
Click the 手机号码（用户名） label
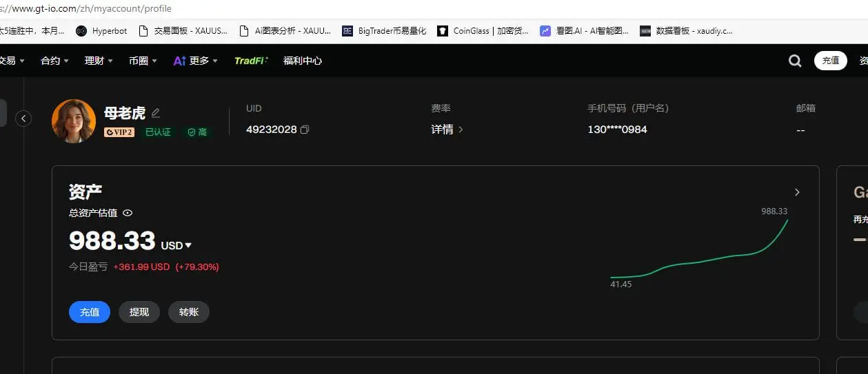click(x=628, y=108)
